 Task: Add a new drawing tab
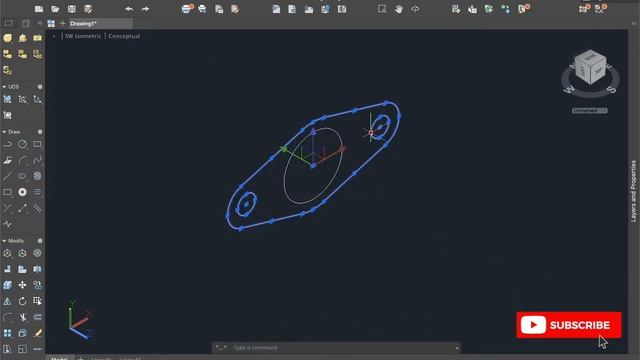(62, 24)
